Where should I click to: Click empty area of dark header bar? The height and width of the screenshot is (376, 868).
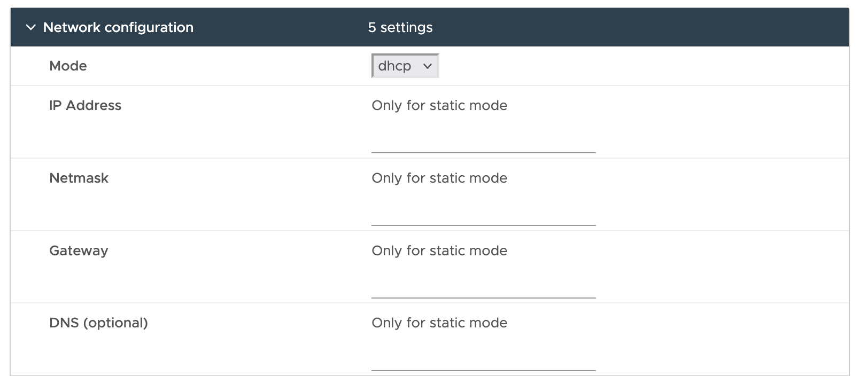[641, 27]
